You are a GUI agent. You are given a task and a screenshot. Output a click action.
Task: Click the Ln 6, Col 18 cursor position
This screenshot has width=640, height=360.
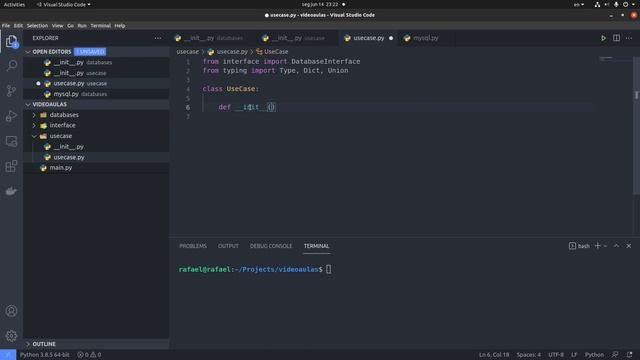[x=494, y=355]
